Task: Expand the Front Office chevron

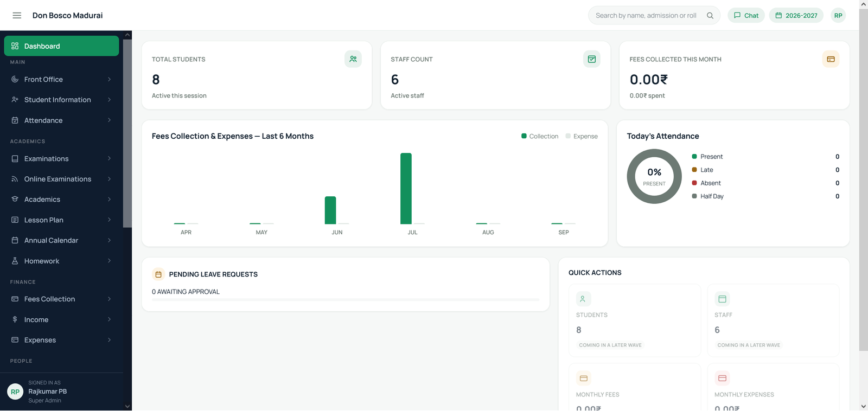Action: pyautogui.click(x=109, y=79)
